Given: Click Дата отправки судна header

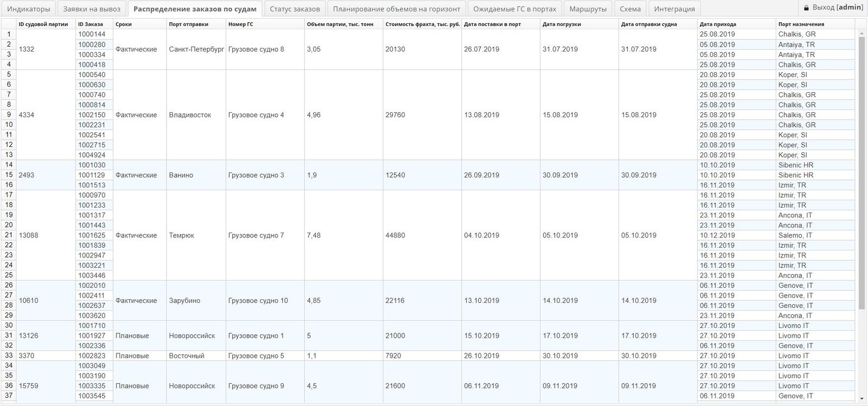Looking at the screenshot, I should coord(658,24).
